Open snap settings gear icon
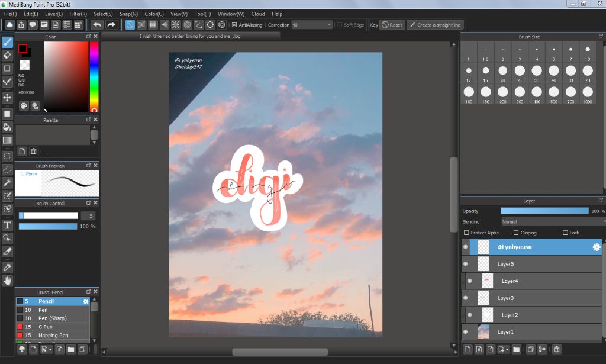This screenshot has height=364, width=606. [221, 25]
